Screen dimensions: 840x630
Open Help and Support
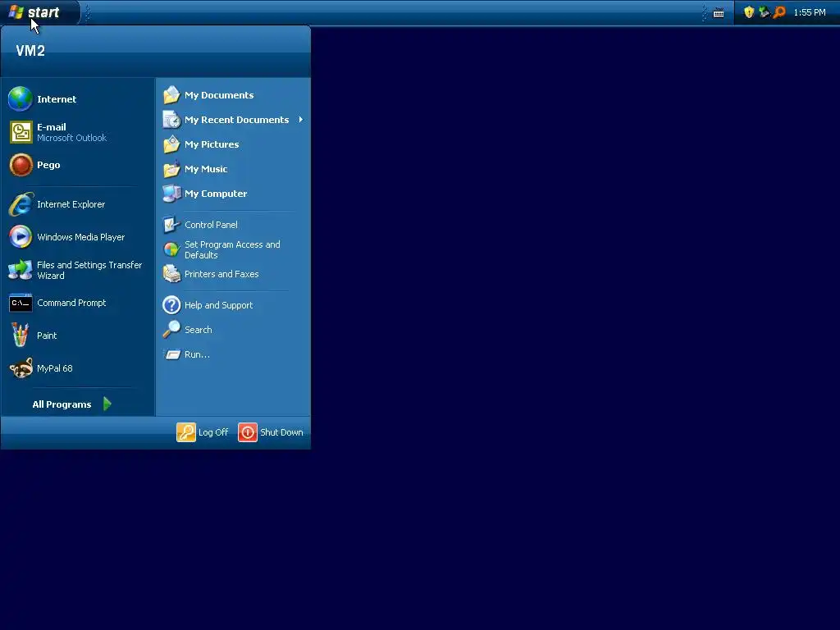tap(234, 305)
